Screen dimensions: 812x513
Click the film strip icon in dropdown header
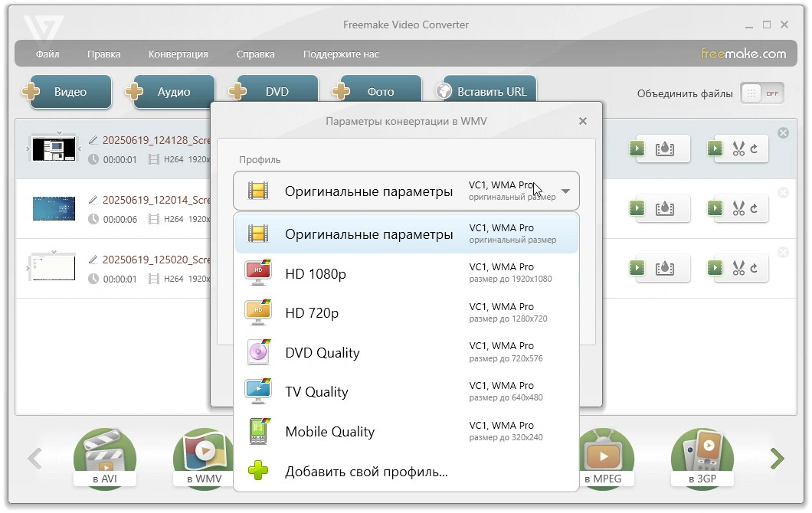[x=258, y=191]
